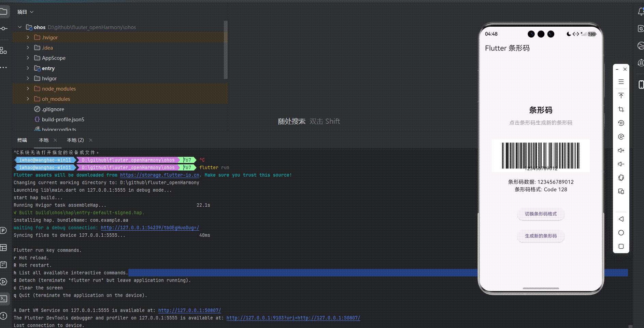Tap the emulator Back triangle button
The image size is (644, 328).
621,219
